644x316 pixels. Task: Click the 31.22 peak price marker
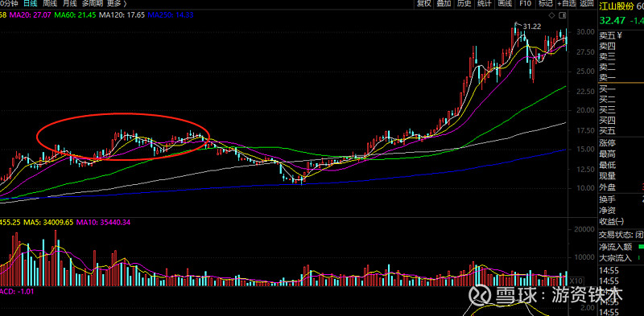532,27
